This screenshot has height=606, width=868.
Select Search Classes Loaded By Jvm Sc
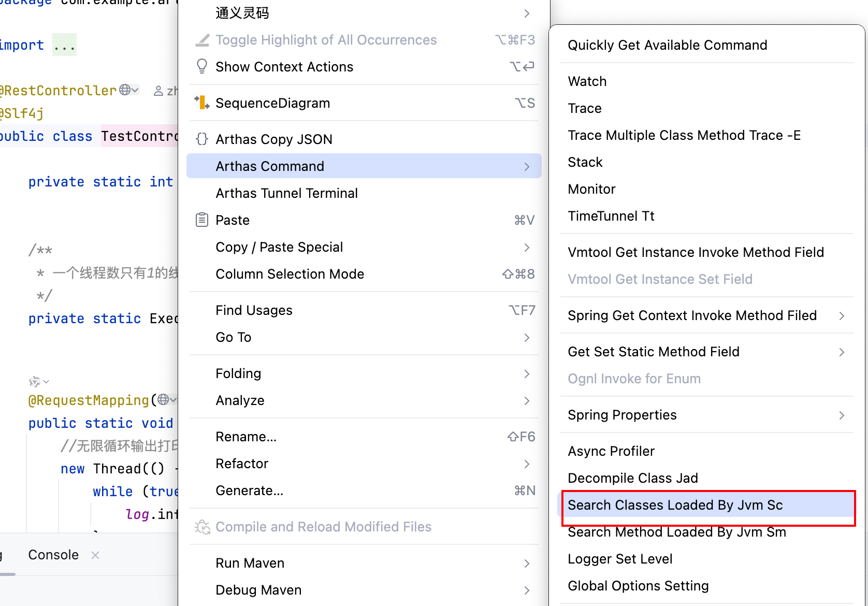coord(675,505)
